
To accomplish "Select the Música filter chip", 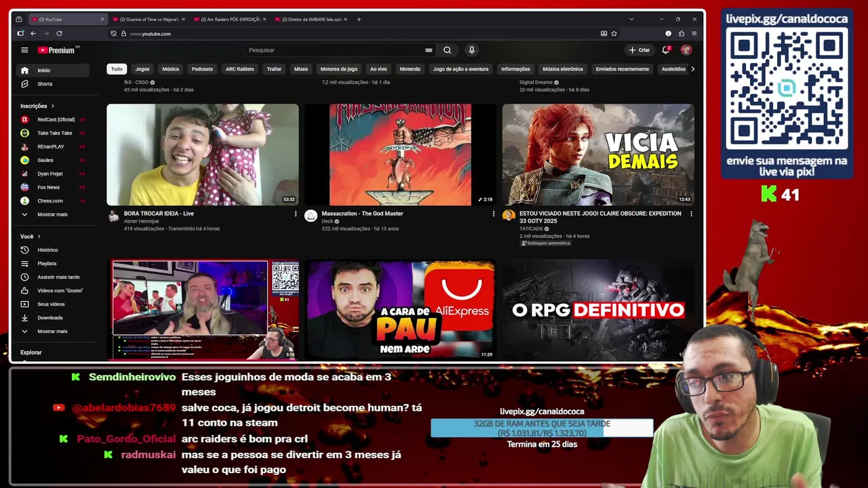I will click(x=170, y=69).
